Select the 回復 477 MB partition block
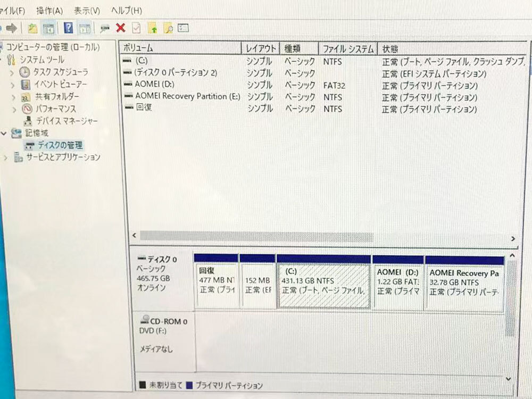 point(216,281)
